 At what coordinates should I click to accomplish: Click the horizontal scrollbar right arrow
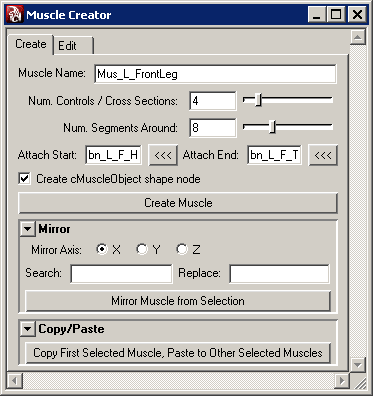tap(342, 380)
